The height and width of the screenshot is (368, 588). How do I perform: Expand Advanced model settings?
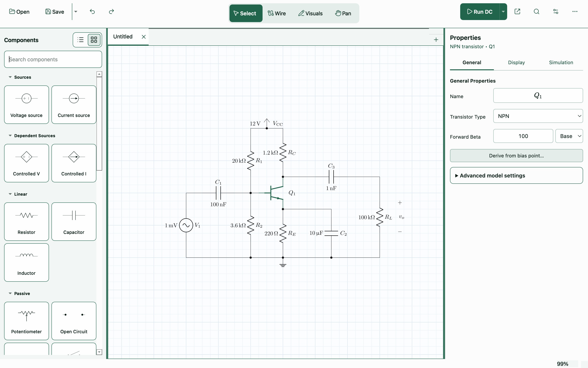coord(516,175)
